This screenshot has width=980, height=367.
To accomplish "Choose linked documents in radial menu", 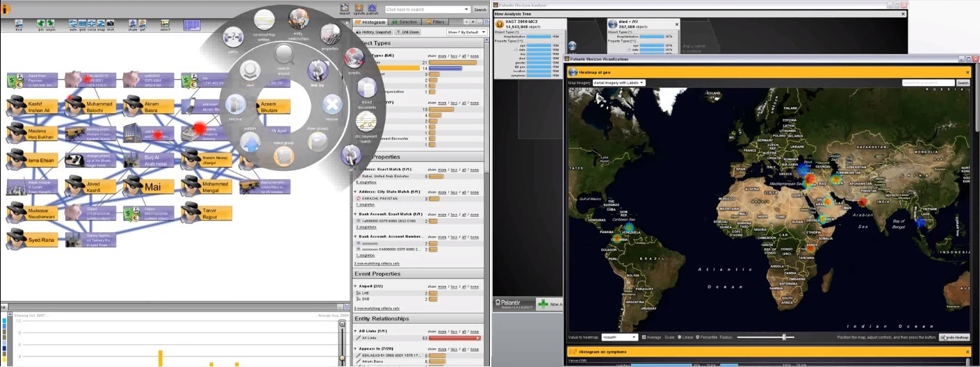I will coord(367,88).
